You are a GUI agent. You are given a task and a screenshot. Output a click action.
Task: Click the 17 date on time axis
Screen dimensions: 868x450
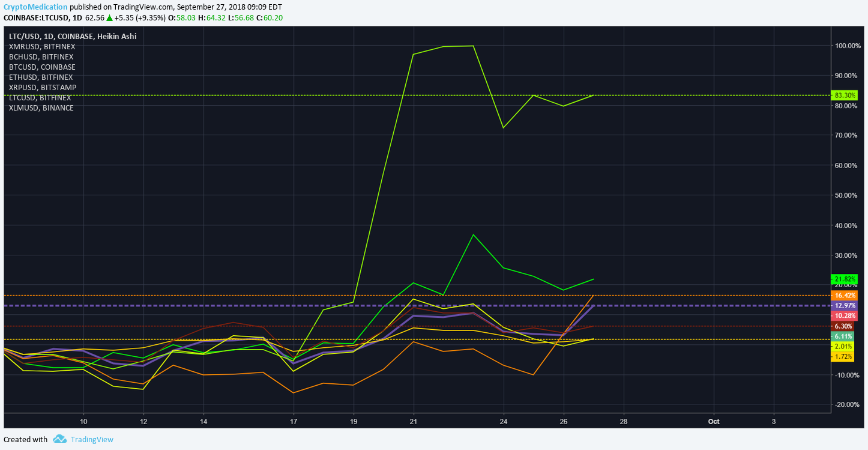pos(294,421)
